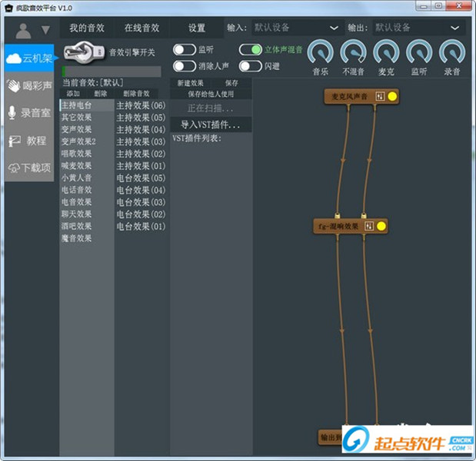Switch to 我的音效 tab

[x=87, y=28]
